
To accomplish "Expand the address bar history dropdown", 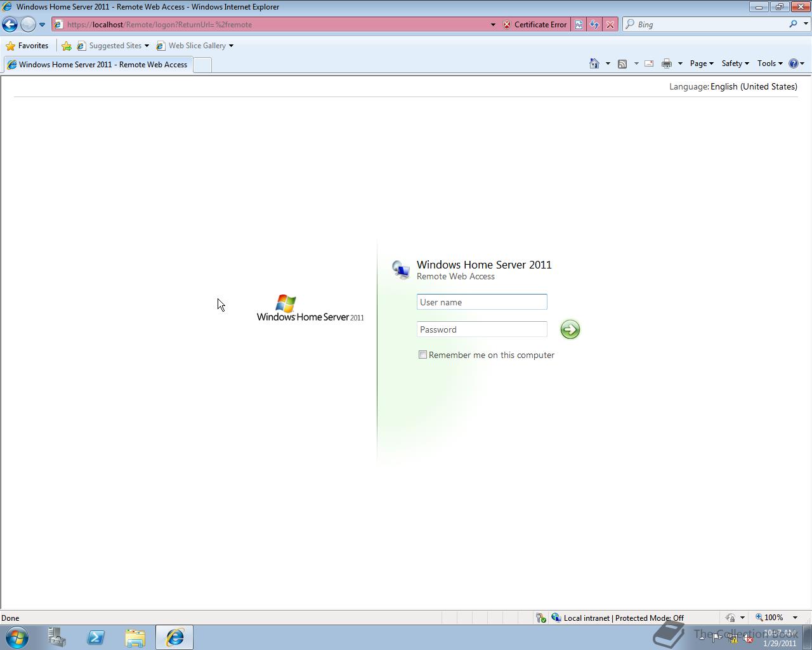I will click(493, 24).
